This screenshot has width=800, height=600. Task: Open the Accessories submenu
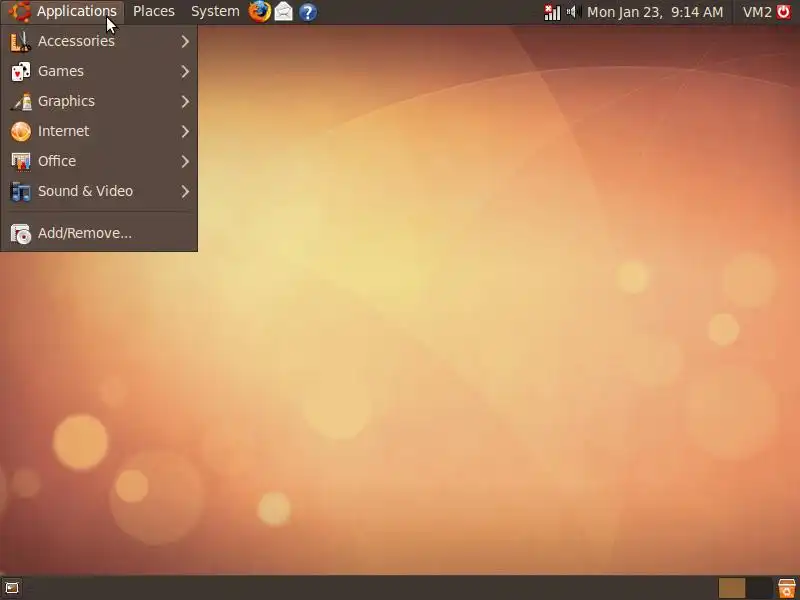pos(99,41)
